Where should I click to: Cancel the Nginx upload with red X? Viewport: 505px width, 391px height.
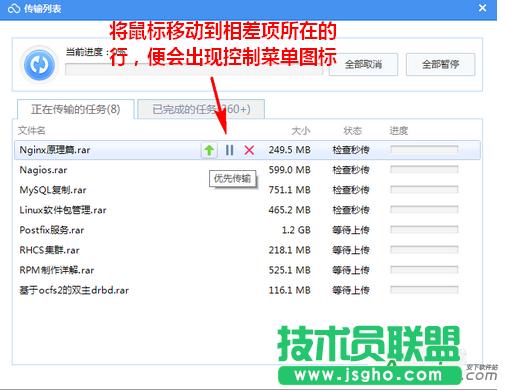point(249,150)
